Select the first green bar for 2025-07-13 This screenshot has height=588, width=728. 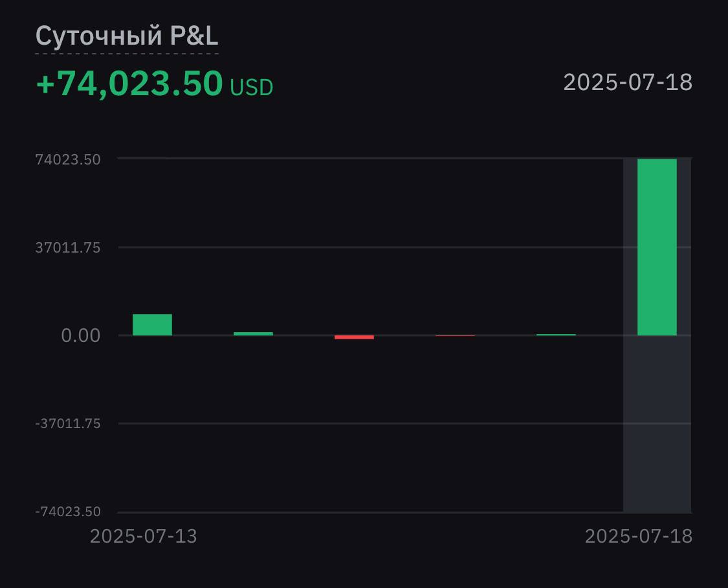click(x=152, y=324)
